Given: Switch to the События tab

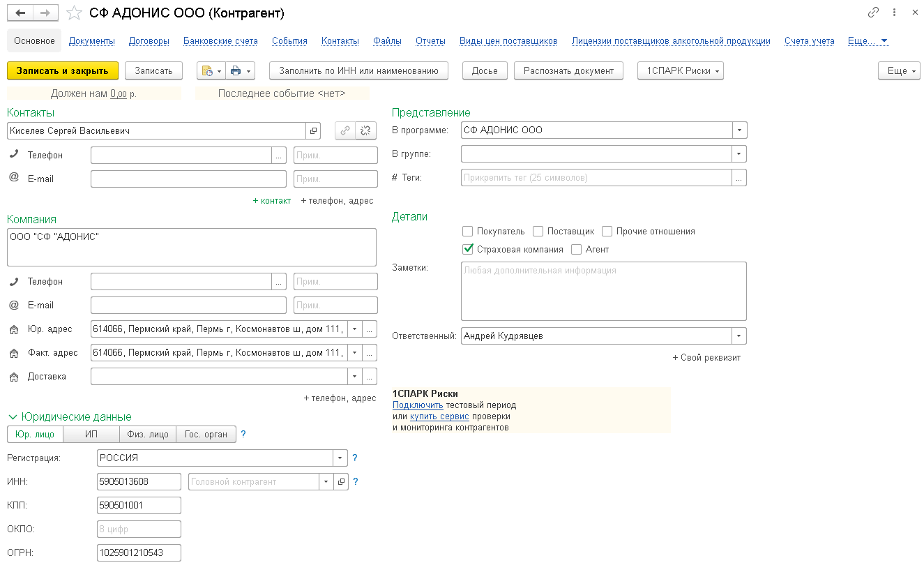Looking at the screenshot, I should [289, 41].
